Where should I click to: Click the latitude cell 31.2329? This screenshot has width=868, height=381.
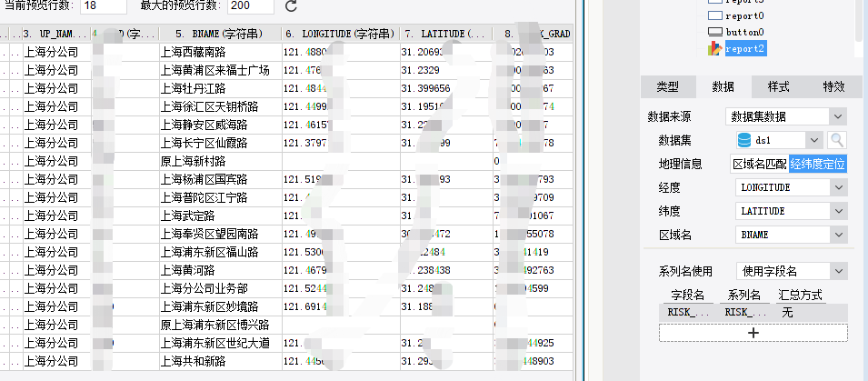446,70
